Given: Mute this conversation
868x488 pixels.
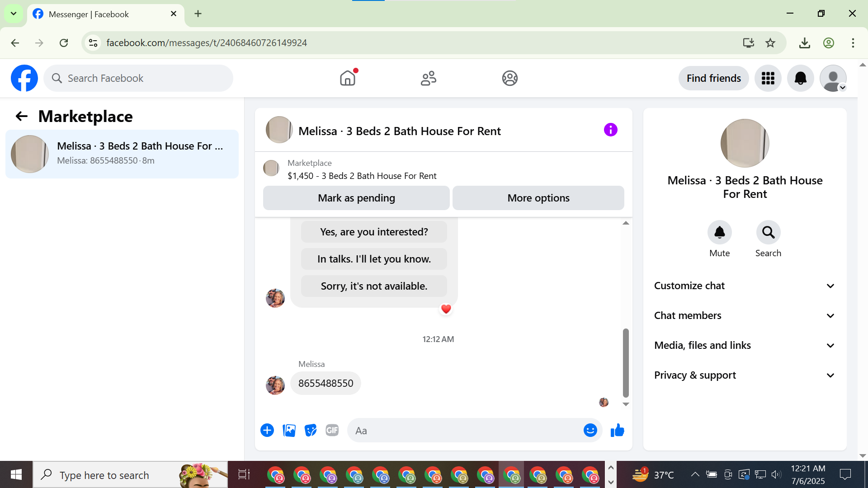Looking at the screenshot, I should click(719, 232).
